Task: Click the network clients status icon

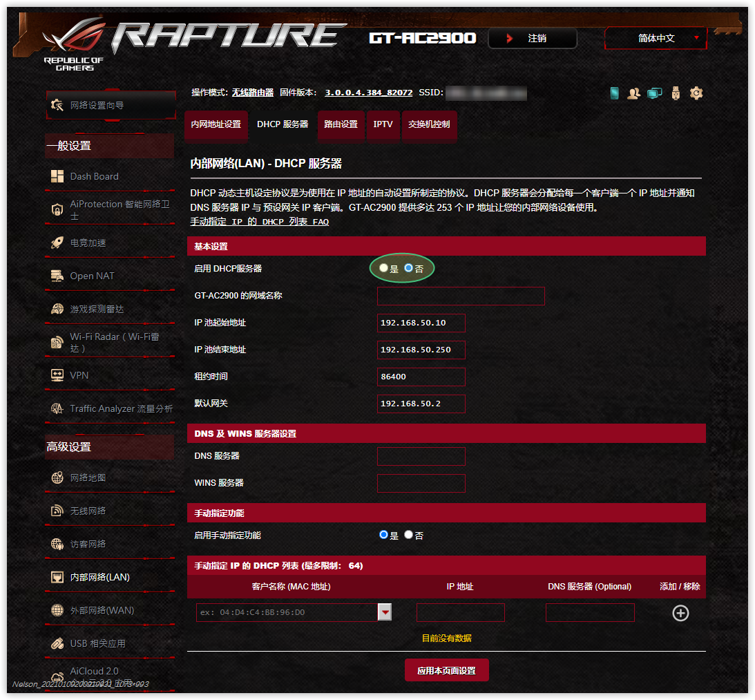Action: [x=654, y=93]
